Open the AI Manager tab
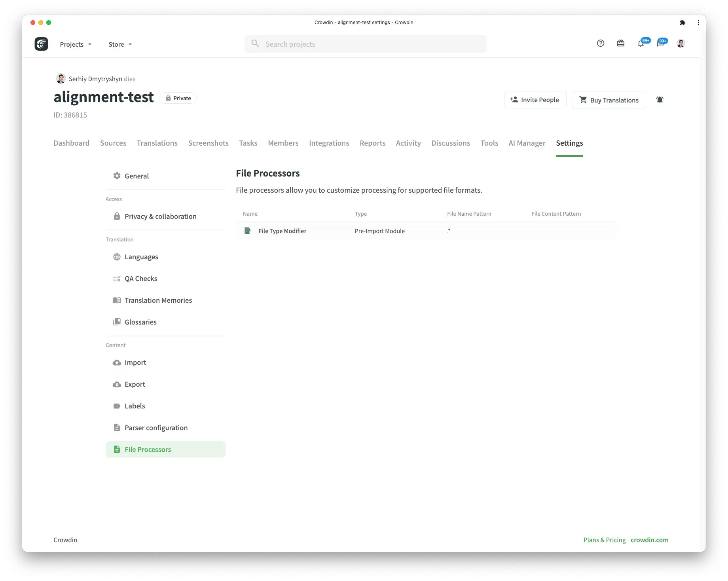 coord(527,143)
